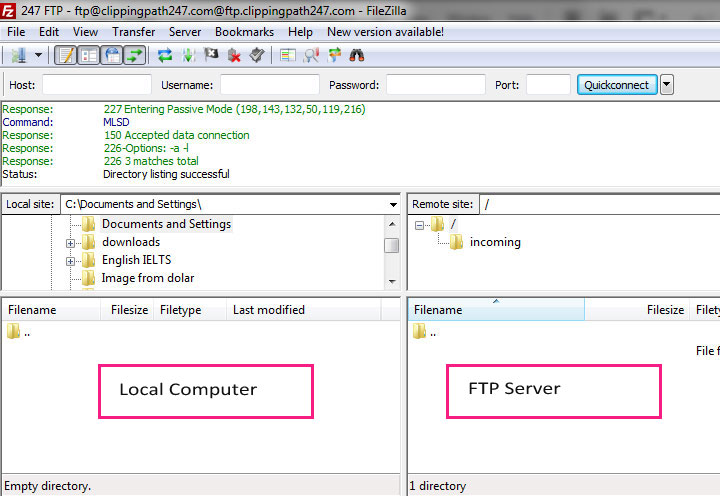720x496 pixels.
Task: Open New version available! menu
Action: point(385,32)
